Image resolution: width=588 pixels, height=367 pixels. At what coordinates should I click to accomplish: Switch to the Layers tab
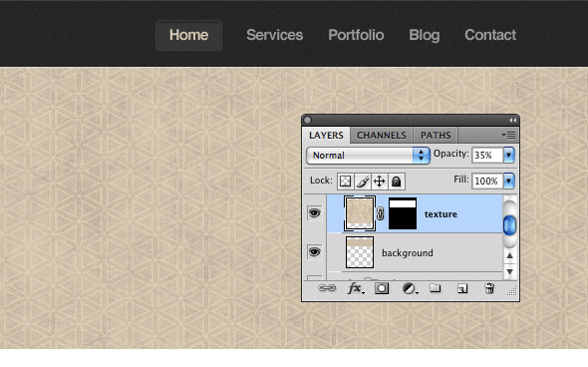point(326,135)
